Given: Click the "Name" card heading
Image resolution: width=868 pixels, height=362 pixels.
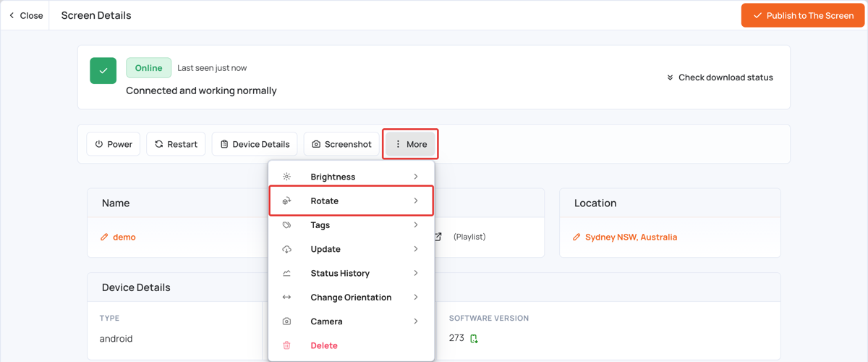Looking at the screenshot, I should tap(116, 203).
